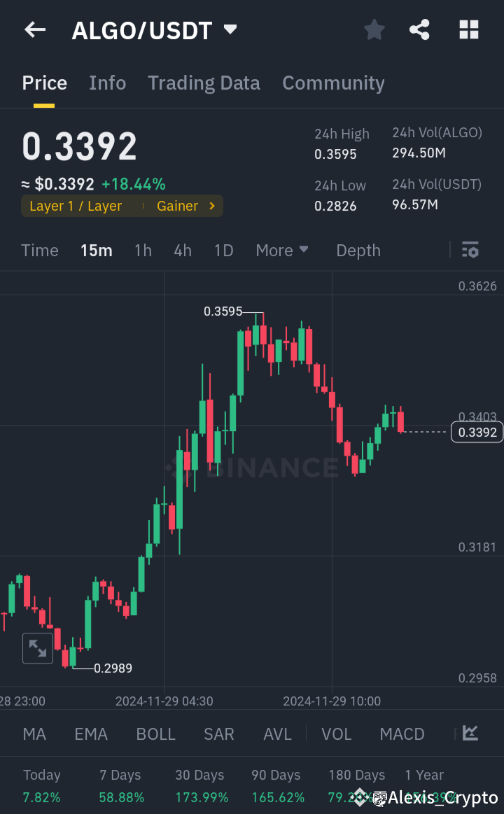Tap the back arrow

tap(35, 29)
